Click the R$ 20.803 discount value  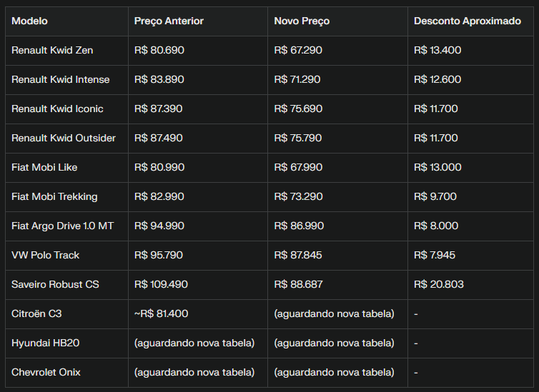(439, 285)
